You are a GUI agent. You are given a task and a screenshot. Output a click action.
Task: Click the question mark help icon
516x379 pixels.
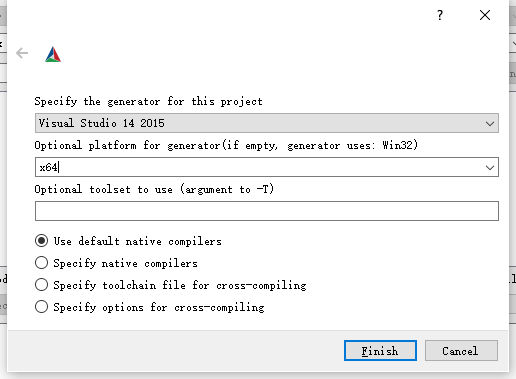click(x=440, y=15)
